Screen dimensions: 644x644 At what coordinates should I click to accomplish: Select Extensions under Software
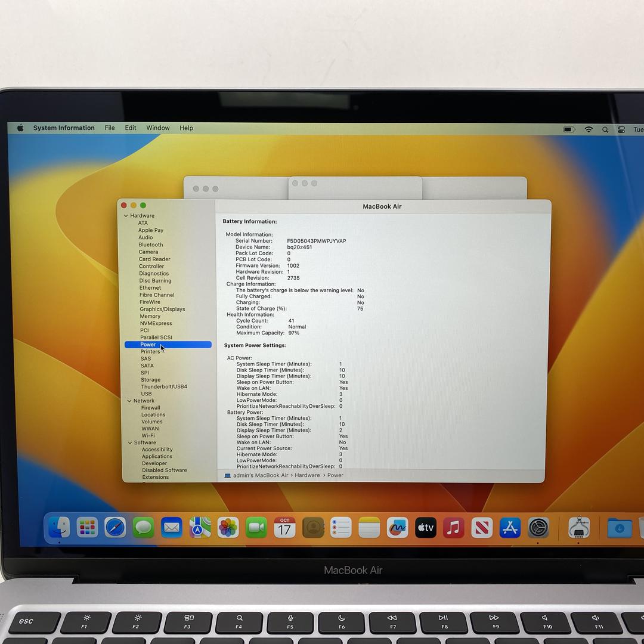click(156, 477)
